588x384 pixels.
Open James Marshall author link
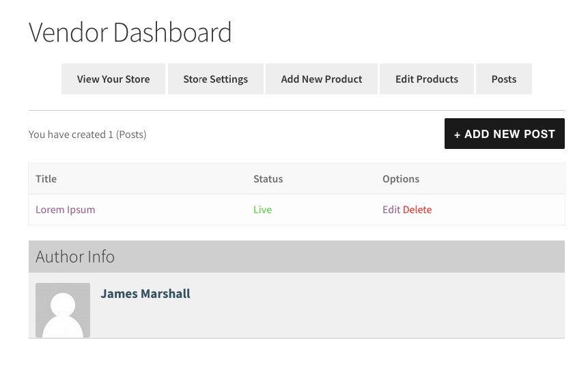[x=145, y=294]
